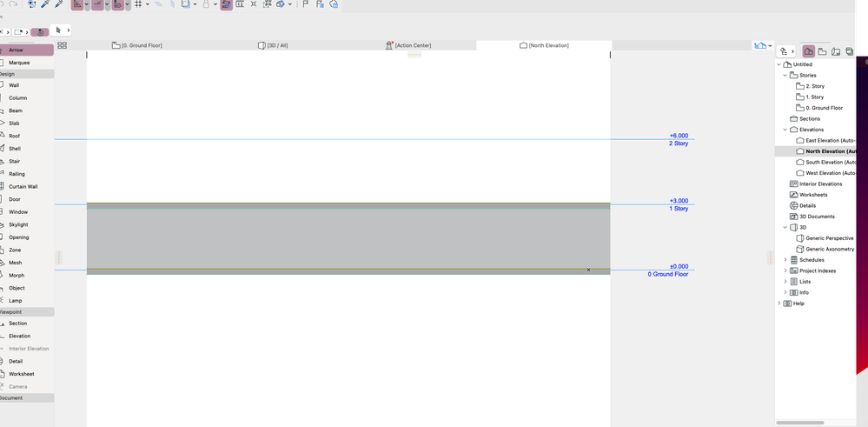Select the Skylight tool
868x427 pixels.
[27, 225]
